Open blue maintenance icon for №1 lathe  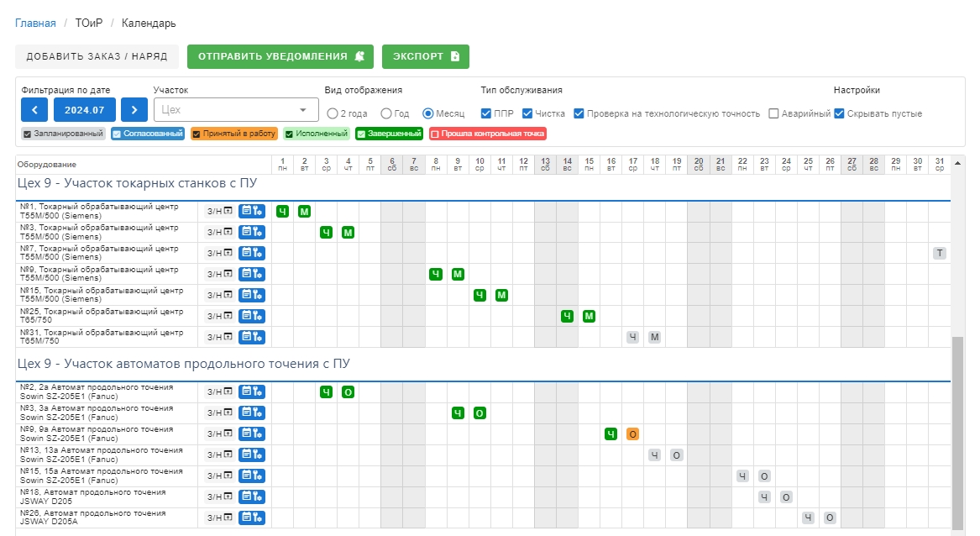click(251, 211)
